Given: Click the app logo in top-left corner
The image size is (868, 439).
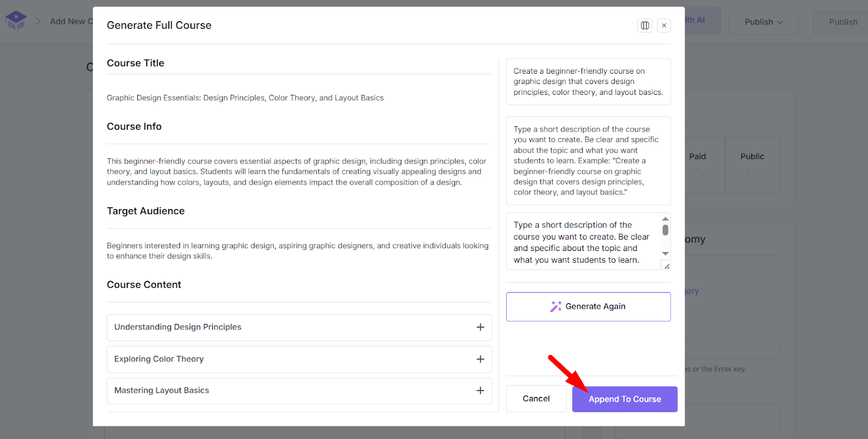Looking at the screenshot, I should click(16, 21).
